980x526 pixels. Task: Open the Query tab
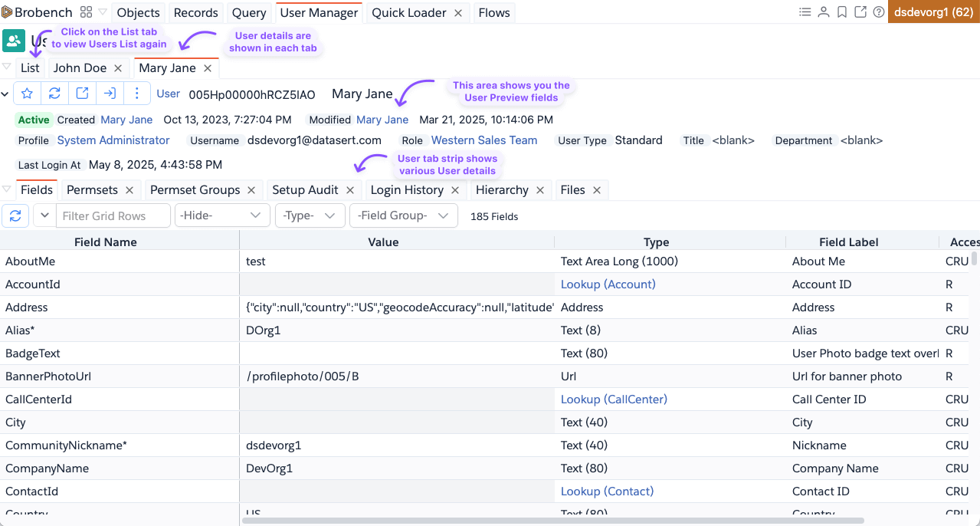coord(249,13)
